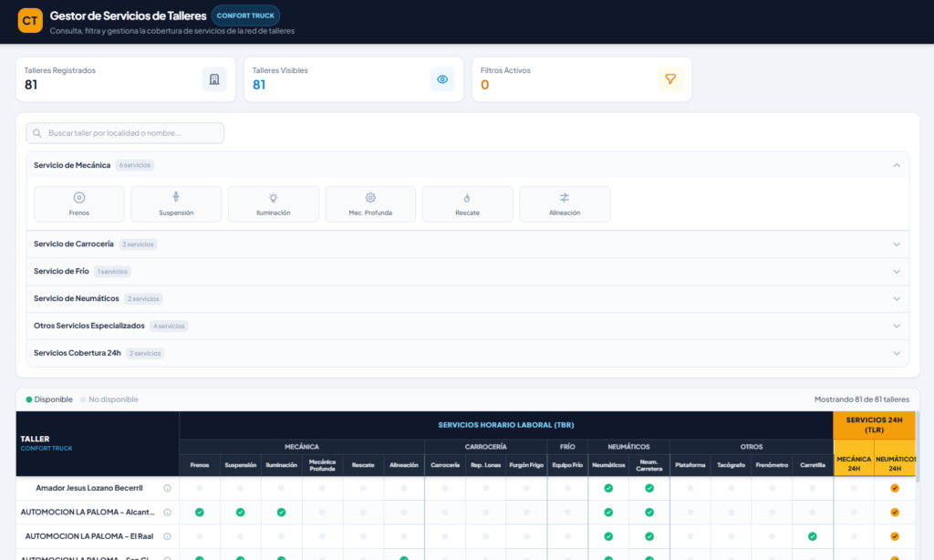934x560 pixels.
Task: Click the CT logo icon
Action: tap(30, 20)
